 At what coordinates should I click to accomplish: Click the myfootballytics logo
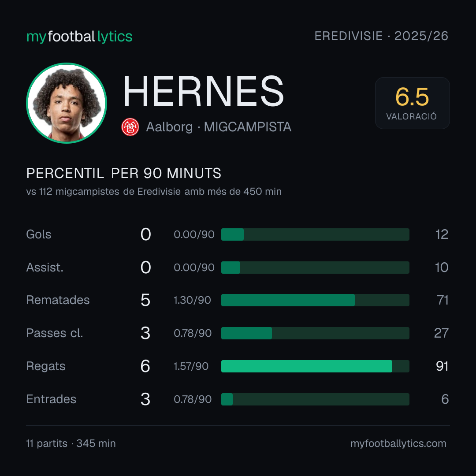click(79, 37)
